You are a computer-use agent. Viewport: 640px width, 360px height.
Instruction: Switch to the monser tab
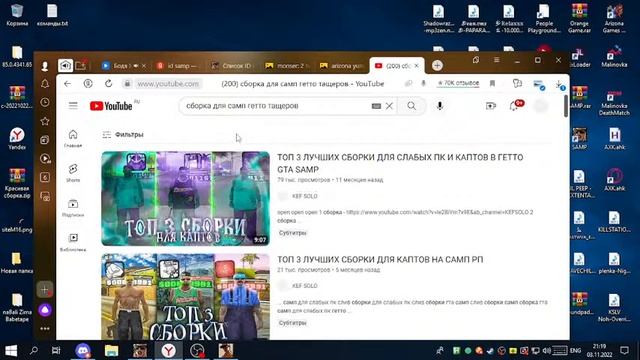pos(287,66)
